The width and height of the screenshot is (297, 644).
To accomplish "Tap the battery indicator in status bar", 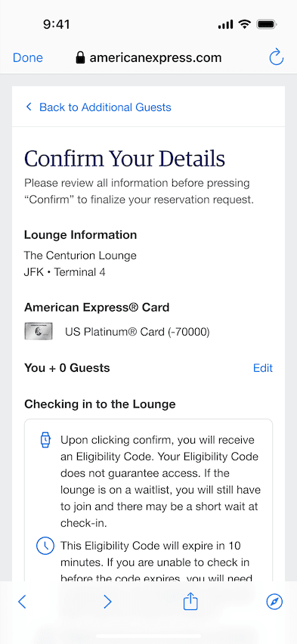I will pyautogui.click(x=267, y=25).
